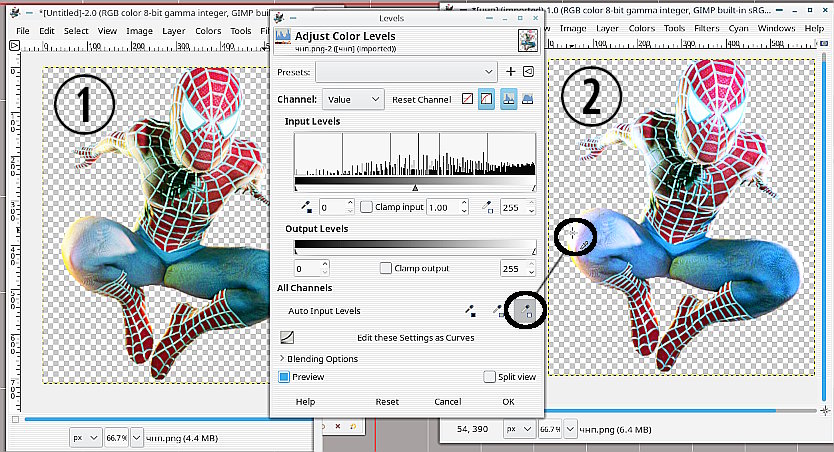Screen dimensions: 834x452
Task: Click the Levels dialog header thumbnail
Action: [528, 40]
